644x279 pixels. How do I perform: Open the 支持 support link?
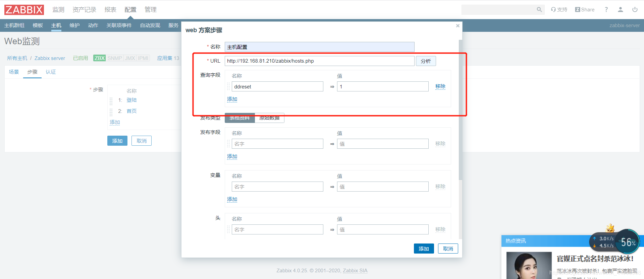559,10
